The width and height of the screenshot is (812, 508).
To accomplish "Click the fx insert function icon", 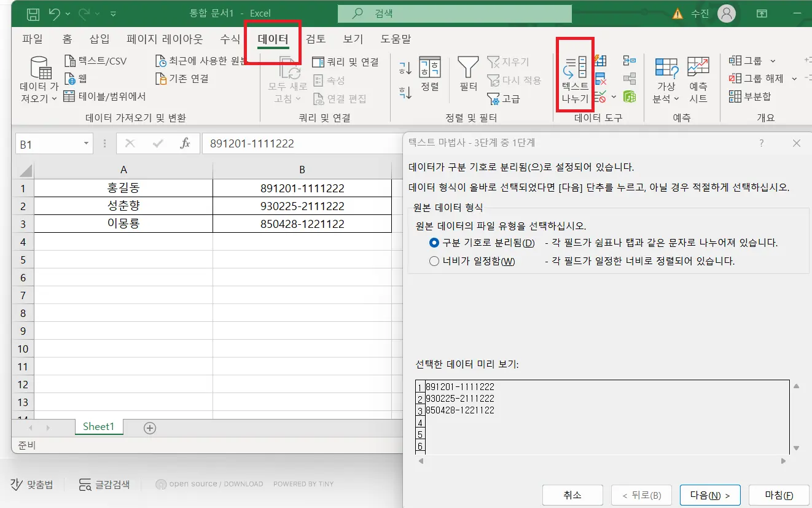I will [185, 144].
